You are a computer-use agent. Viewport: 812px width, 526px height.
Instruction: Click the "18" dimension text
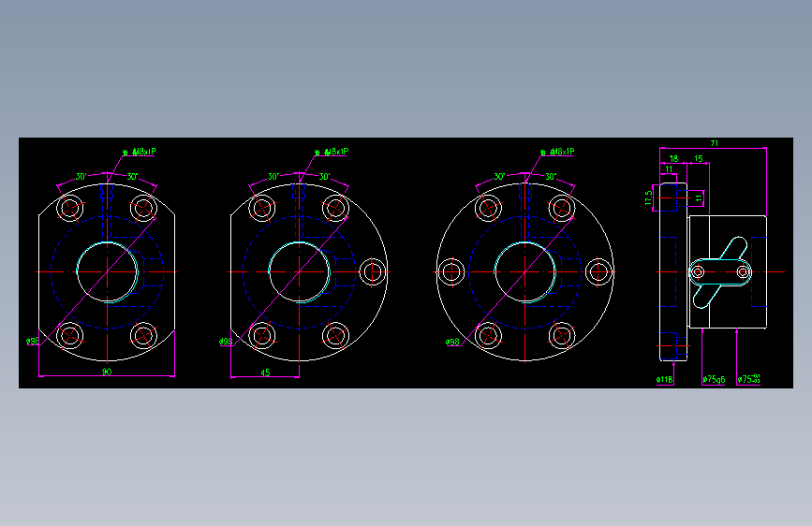673,158
